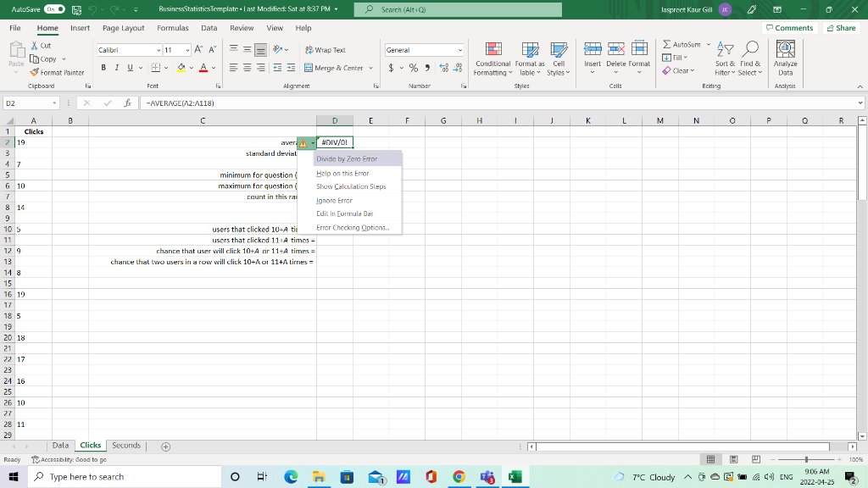Click the Analyze Data icon

[x=786, y=50]
